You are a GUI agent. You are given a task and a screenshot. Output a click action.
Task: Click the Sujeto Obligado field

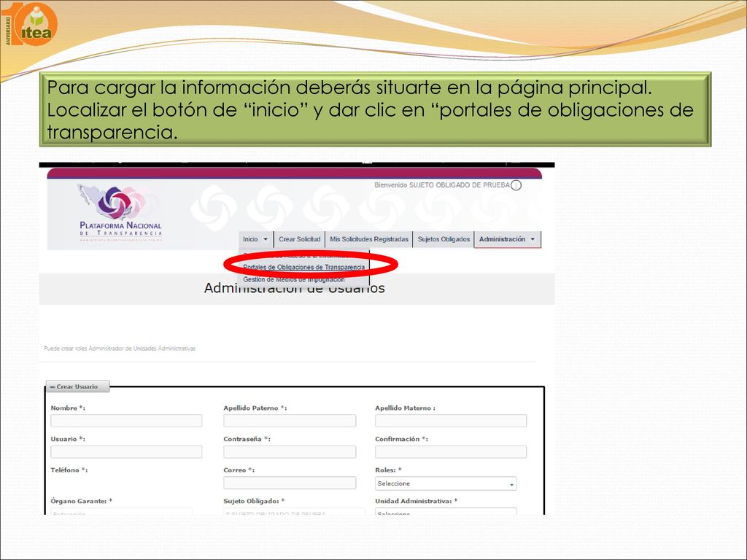294,511
